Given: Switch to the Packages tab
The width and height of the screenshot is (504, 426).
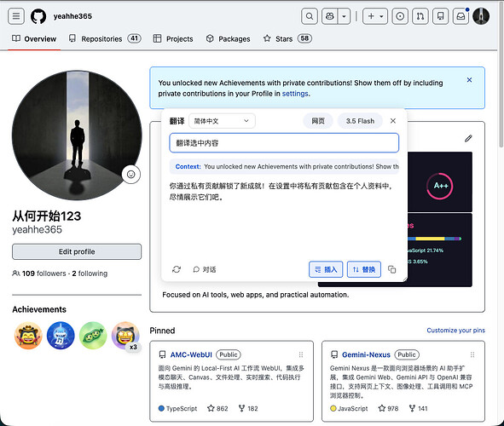Looking at the screenshot, I should [228, 39].
